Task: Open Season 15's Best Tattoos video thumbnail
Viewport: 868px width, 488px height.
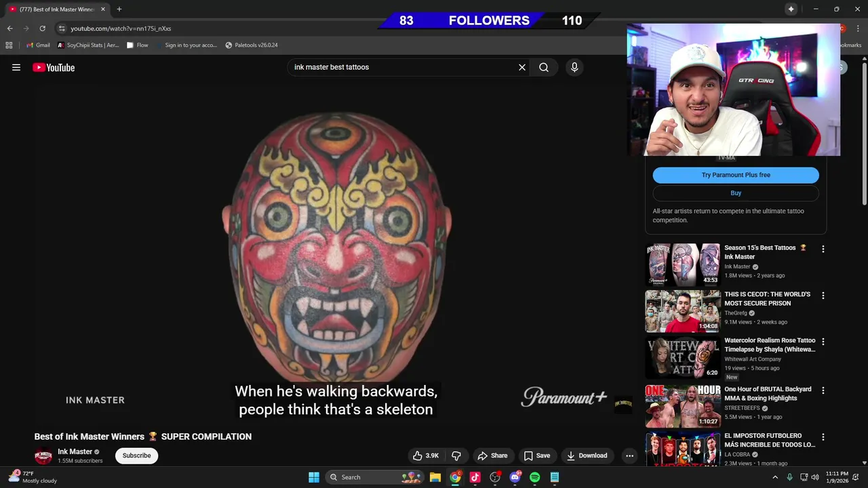Action: [x=682, y=264]
